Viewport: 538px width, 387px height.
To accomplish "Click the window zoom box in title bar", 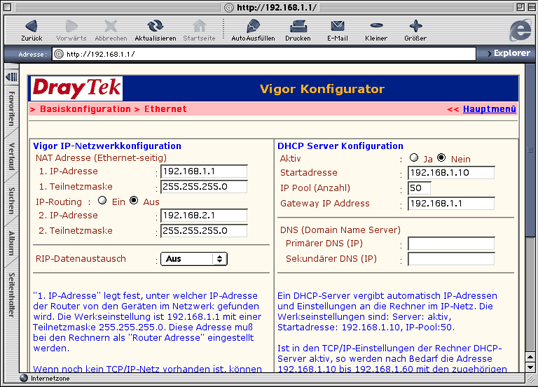I will coord(520,7).
